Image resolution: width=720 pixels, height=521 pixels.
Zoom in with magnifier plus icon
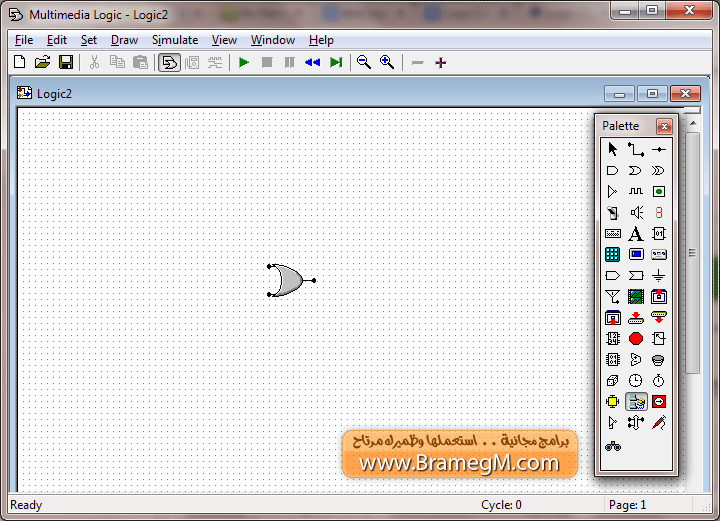pyautogui.click(x=387, y=62)
